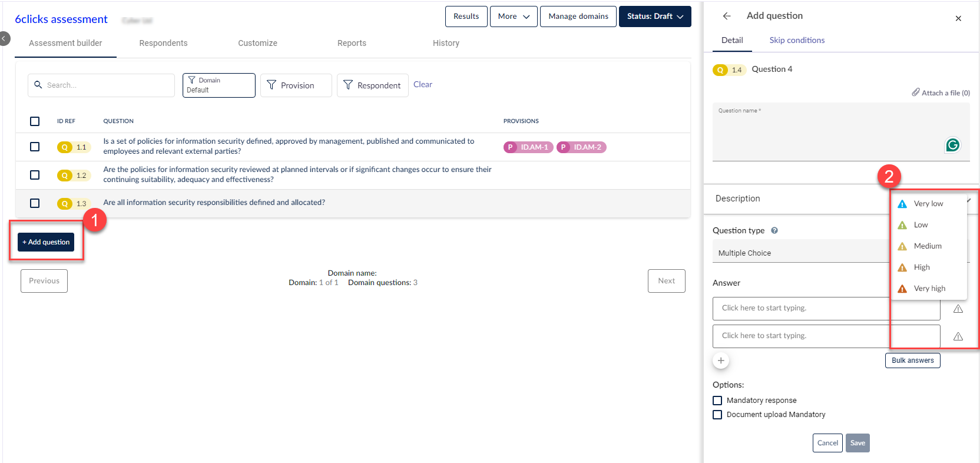Image resolution: width=980 pixels, height=463 pixels.
Task: Open the Respondents tab
Action: click(x=163, y=43)
